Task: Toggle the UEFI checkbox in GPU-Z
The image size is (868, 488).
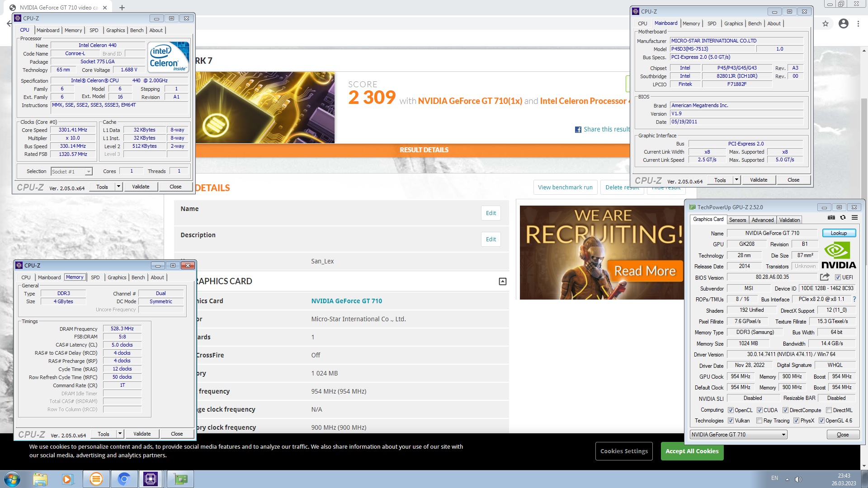Action: click(838, 277)
